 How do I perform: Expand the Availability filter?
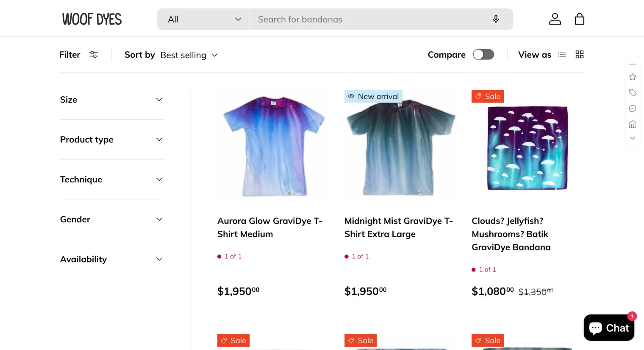pos(111,259)
